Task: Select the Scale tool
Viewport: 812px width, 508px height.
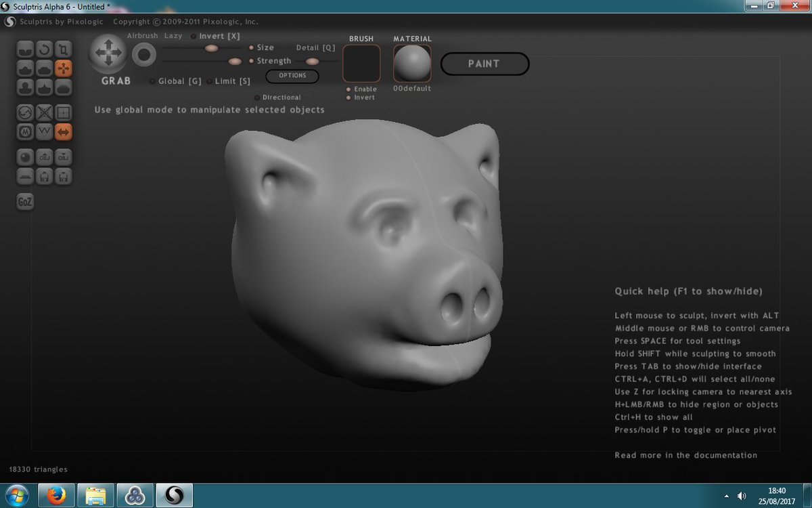Action: 64,49
